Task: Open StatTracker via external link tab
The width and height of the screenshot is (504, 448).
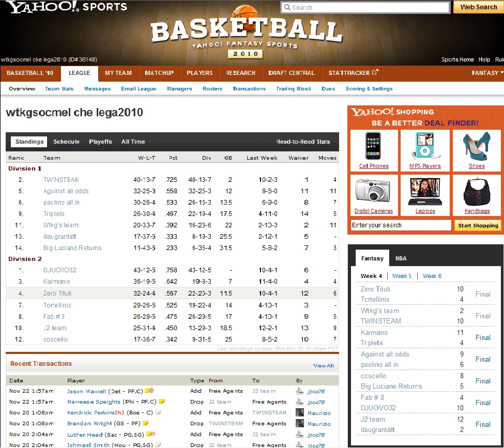Action: click(353, 73)
